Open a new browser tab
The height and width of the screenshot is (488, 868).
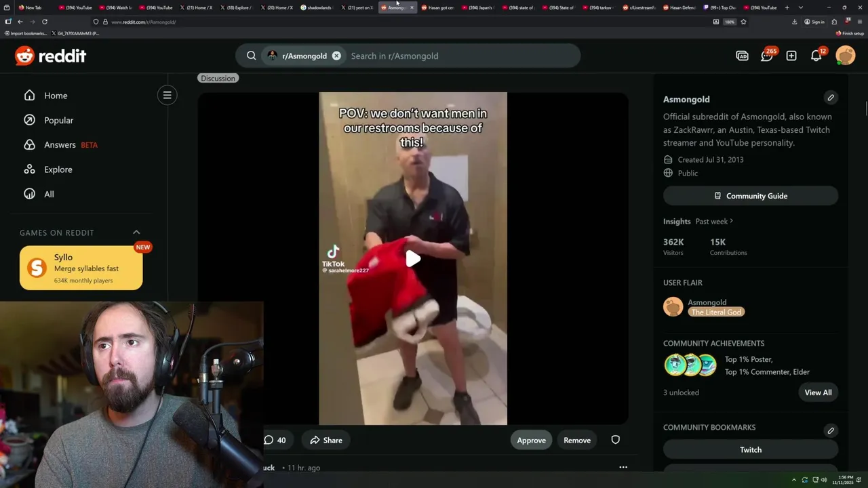pos(787,7)
